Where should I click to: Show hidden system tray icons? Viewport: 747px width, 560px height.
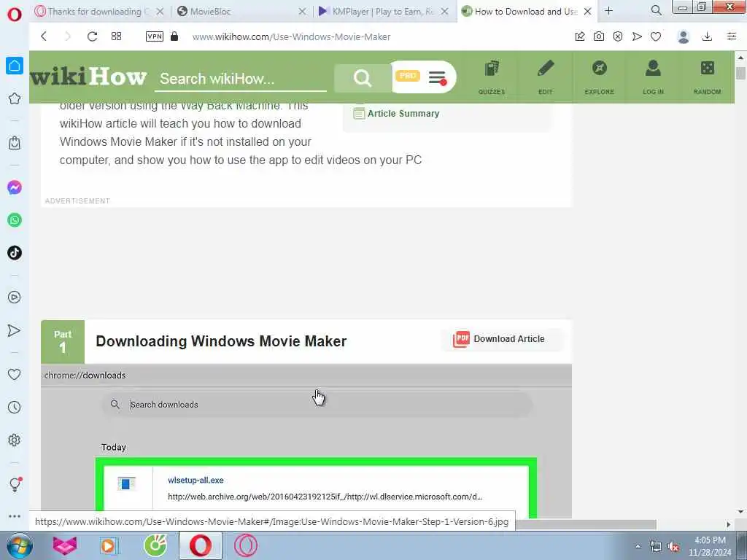638,546
